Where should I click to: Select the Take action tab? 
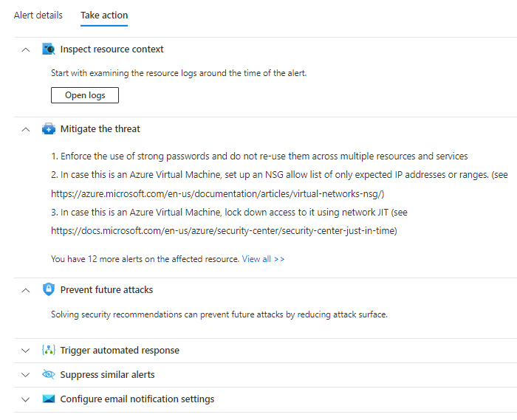[104, 16]
